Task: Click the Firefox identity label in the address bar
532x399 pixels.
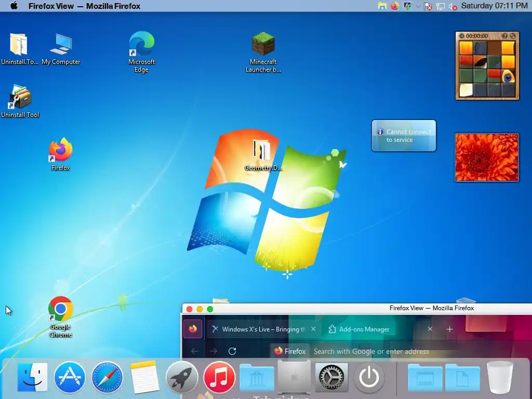Action: point(290,351)
